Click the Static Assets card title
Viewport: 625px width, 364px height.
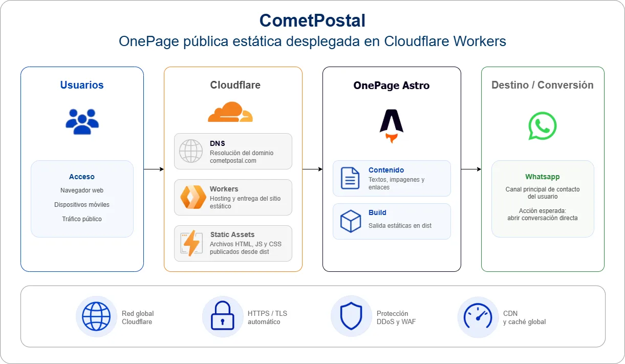232,234
